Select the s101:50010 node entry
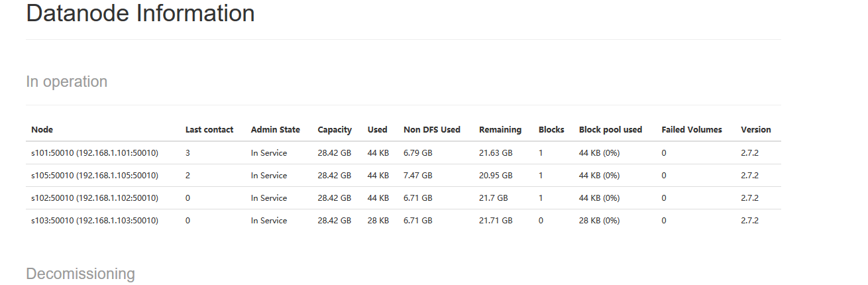The height and width of the screenshot is (285, 868). pos(95,153)
